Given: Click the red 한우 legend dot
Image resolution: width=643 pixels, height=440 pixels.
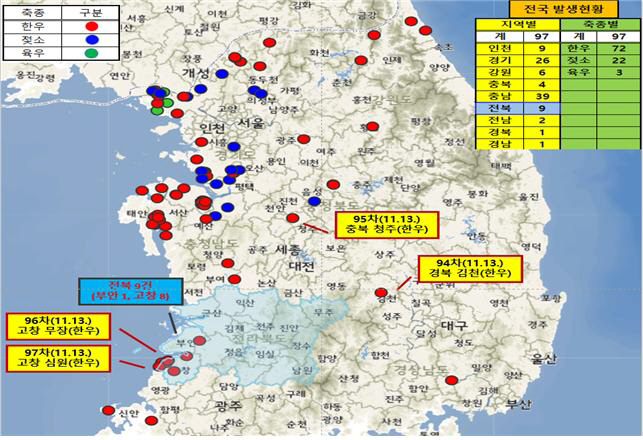Looking at the screenshot, I should (x=92, y=26).
